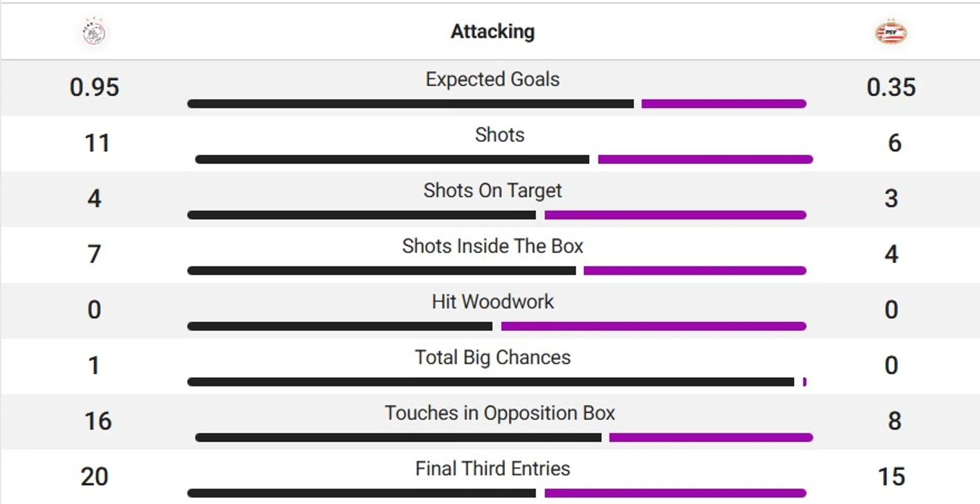Click PSV's 0.35 expected goals value
980x504 pixels.
891,88
